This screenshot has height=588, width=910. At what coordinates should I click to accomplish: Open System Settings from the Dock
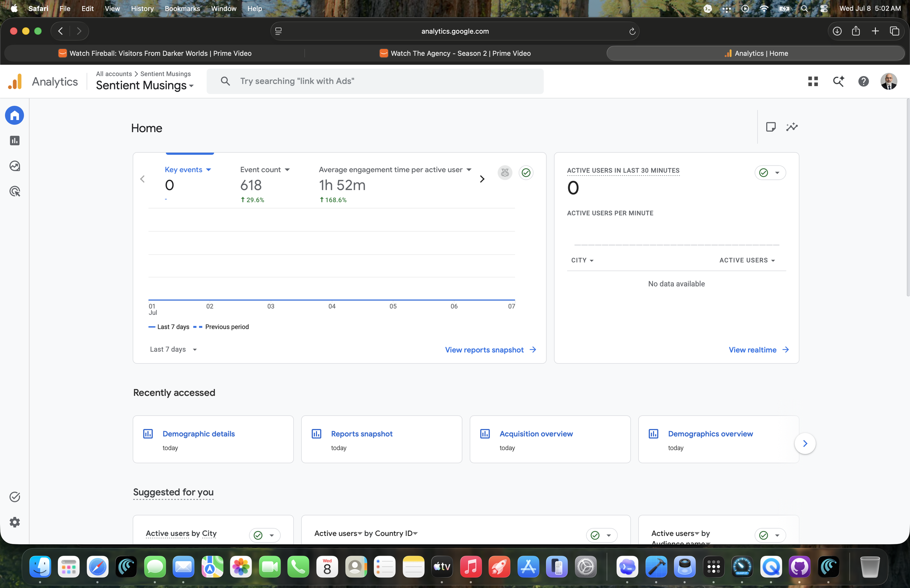[585, 566]
